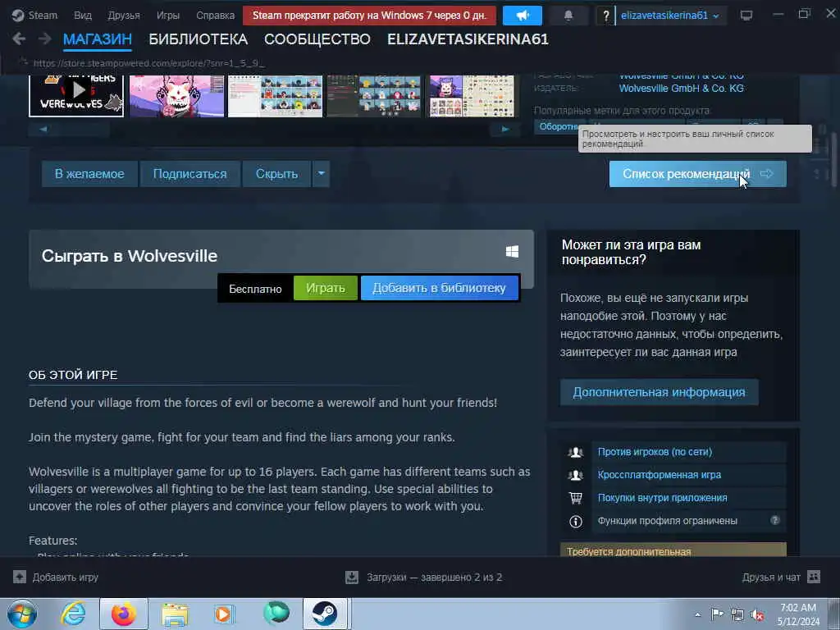Select the third screenshot thumbnail with white panel
Screen dimensions: 840x630
point(276,95)
